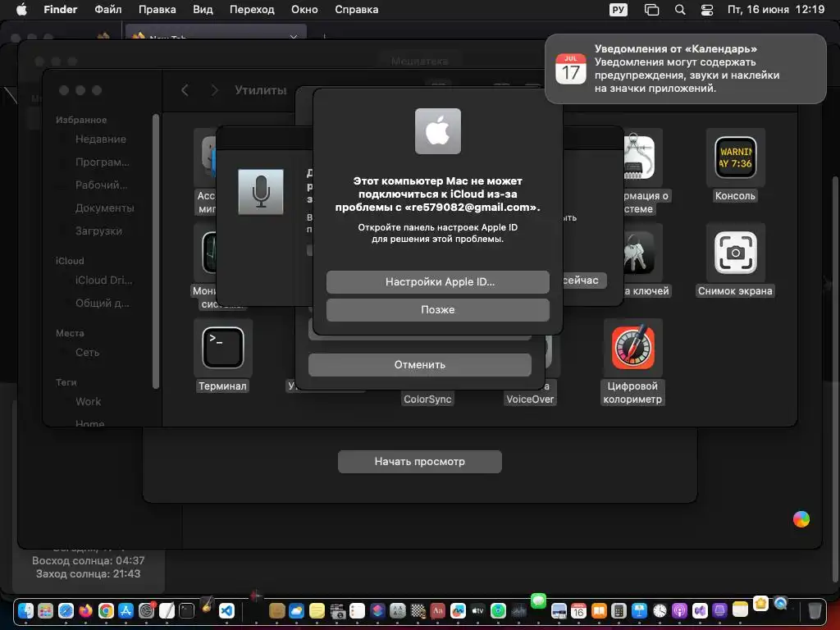This screenshot has height=630, width=840.
Task: Open the Снимок экрана utility
Action: point(736,253)
